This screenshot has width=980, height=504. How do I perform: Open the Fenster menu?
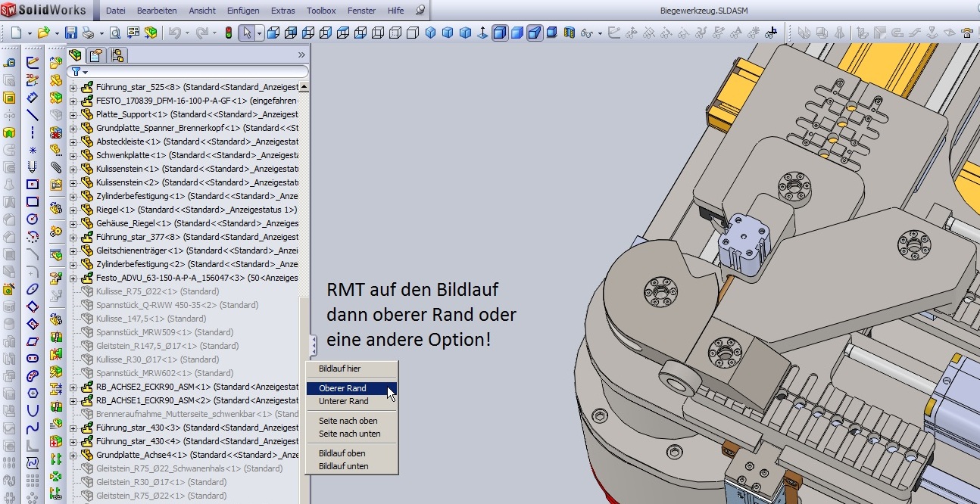[361, 11]
